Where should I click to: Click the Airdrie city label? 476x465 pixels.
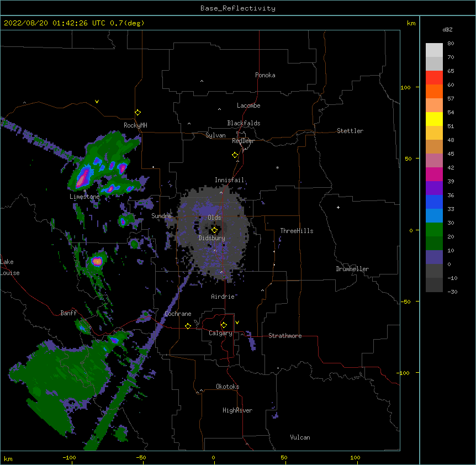click(223, 297)
